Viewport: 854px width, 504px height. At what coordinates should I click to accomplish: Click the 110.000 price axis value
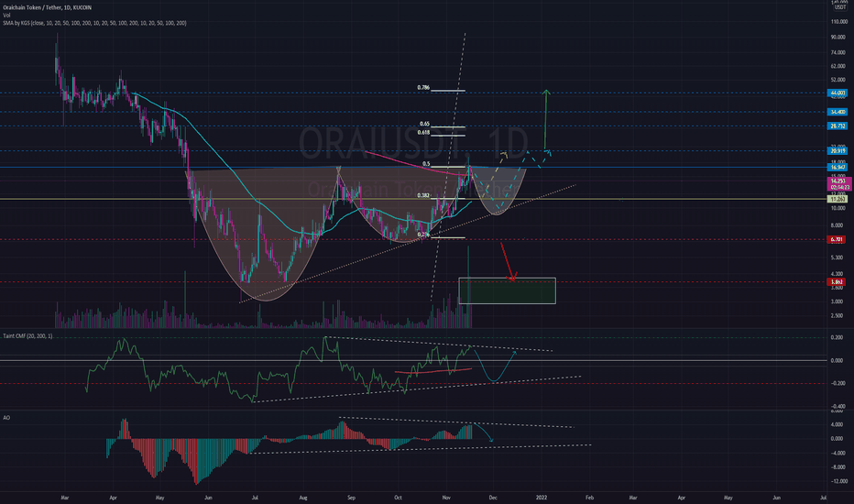pos(838,22)
